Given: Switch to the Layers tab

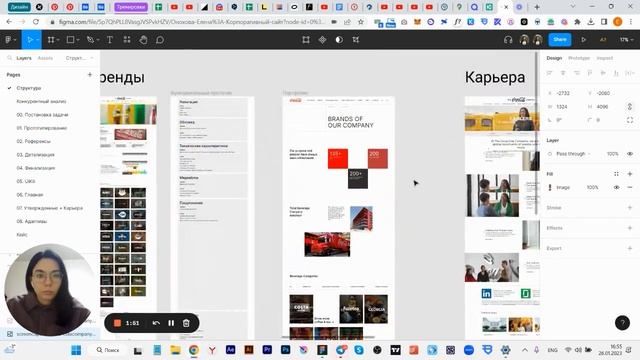Looking at the screenshot, I should click(24, 58).
